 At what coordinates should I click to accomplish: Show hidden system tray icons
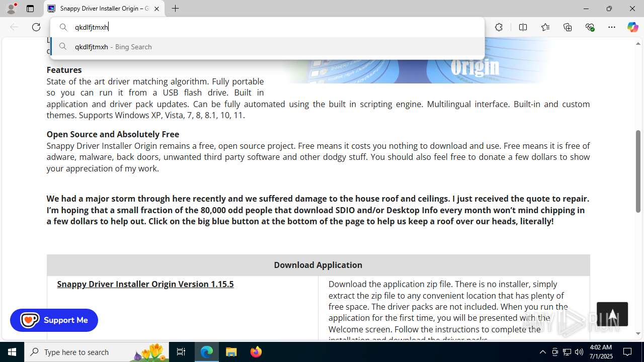[542, 352]
